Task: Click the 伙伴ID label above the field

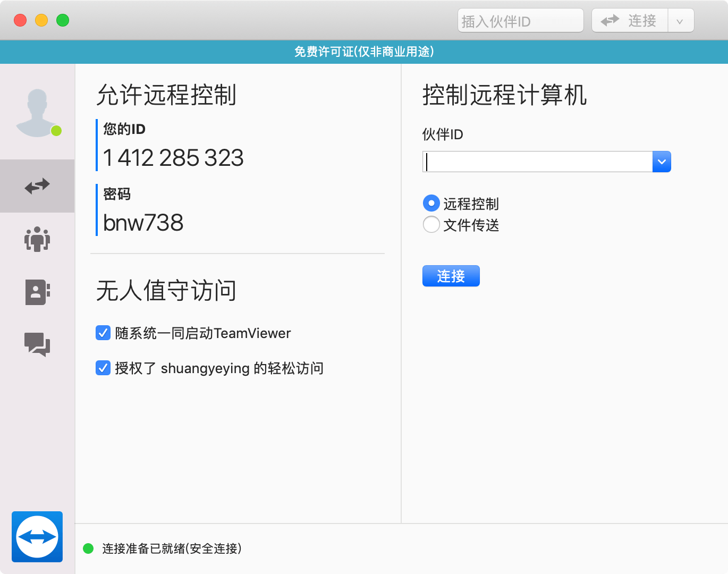Action: click(x=443, y=134)
